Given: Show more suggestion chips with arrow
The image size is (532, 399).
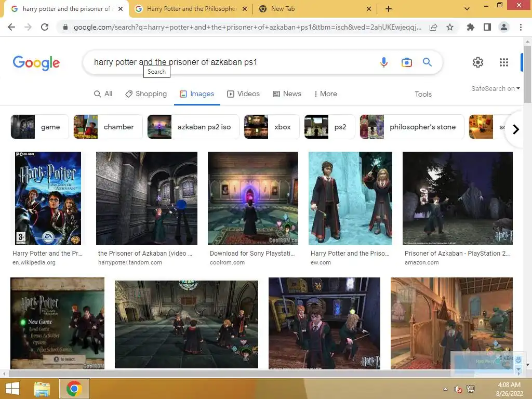Looking at the screenshot, I should [x=516, y=129].
